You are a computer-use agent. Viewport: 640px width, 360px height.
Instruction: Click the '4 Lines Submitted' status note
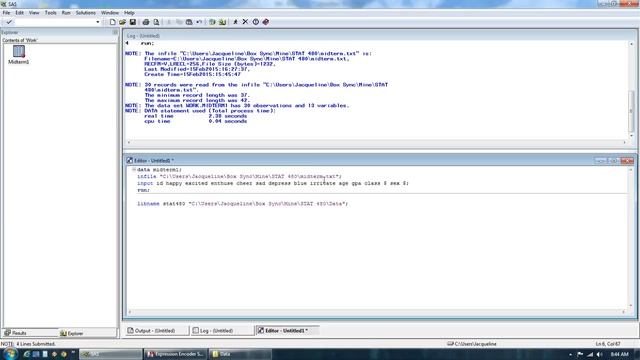(28, 344)
